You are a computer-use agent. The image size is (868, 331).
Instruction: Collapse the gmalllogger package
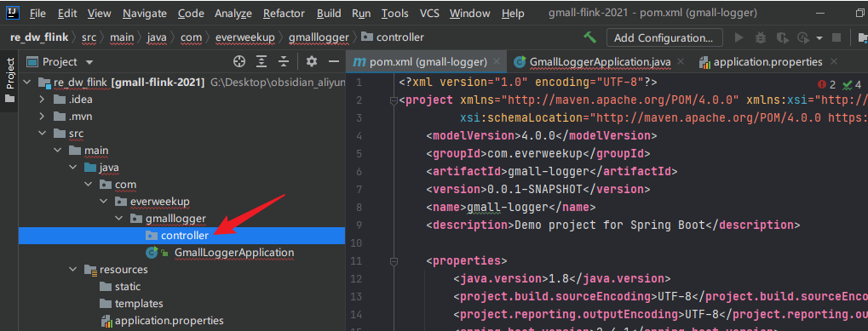[x=119, y=219]
